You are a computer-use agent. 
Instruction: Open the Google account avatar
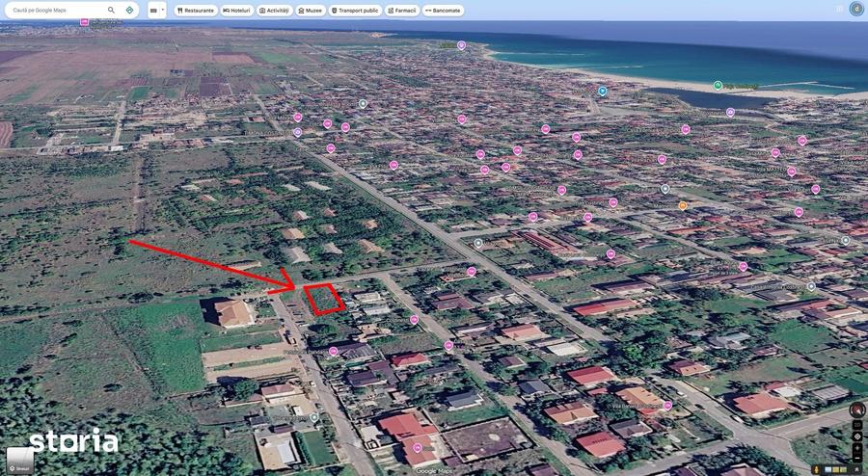click(x=856, y=9)
